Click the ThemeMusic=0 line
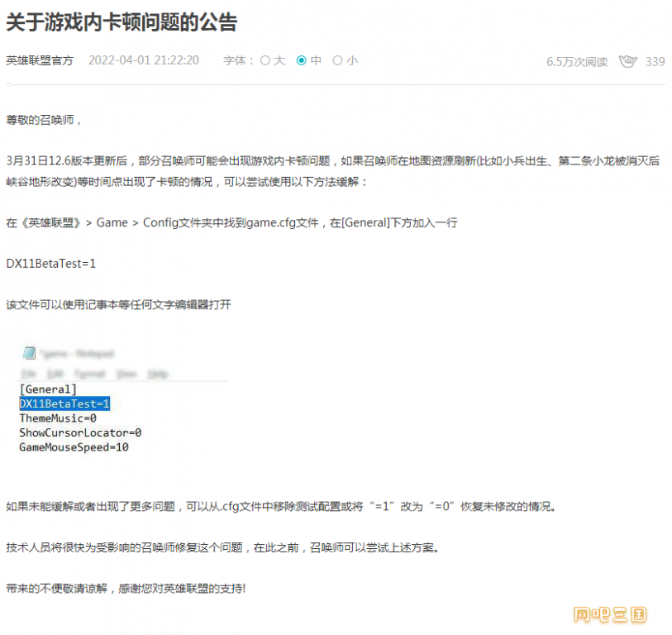 coord(58,418)
